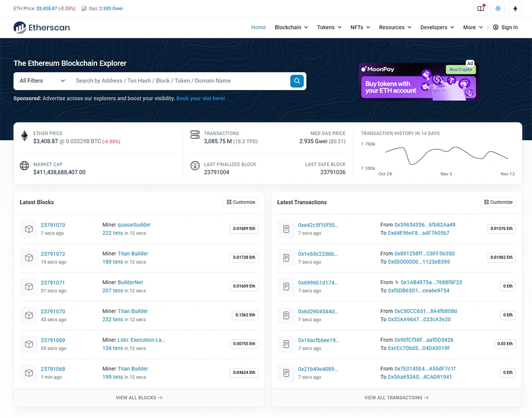Viewport: 532px width, 418px height.
Task: Click the transaction document icon beside 0xe42c5f10f55
Action: (x=286, y=229)
